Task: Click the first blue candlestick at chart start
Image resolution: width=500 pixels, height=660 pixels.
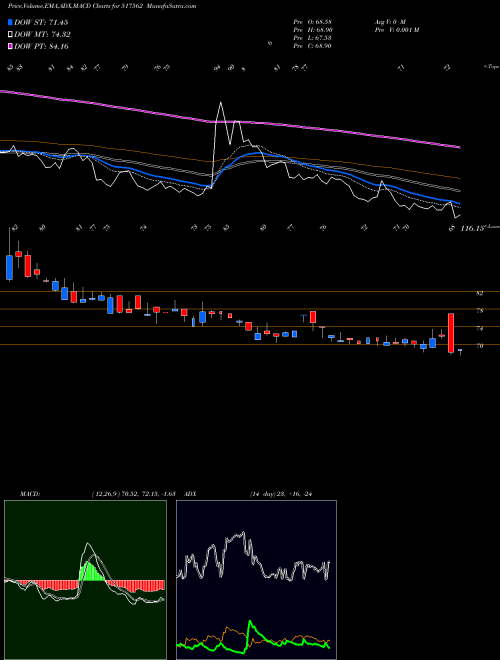Action: coord(9,267)
